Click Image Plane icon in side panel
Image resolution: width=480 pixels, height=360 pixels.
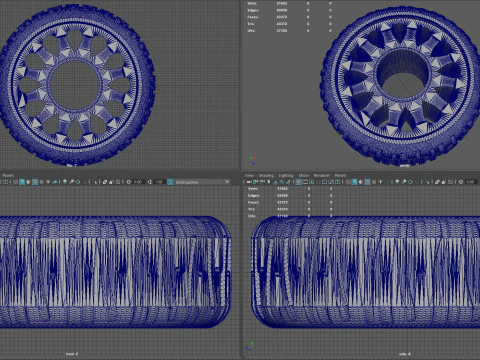tap(275, 182)
